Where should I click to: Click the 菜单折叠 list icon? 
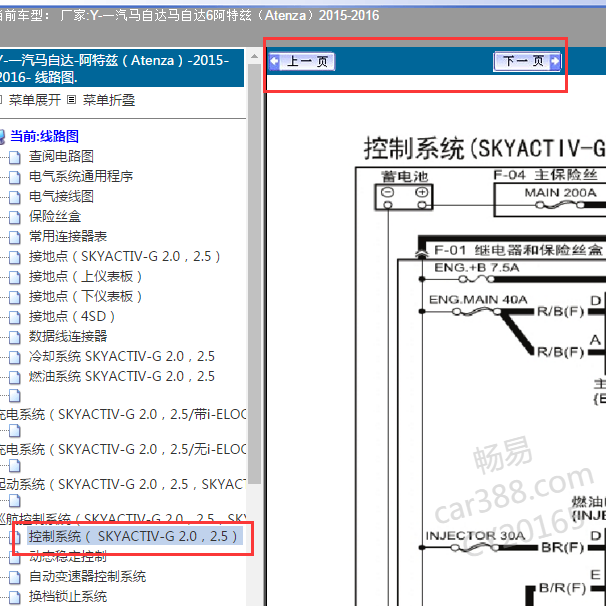pos(71,100)
